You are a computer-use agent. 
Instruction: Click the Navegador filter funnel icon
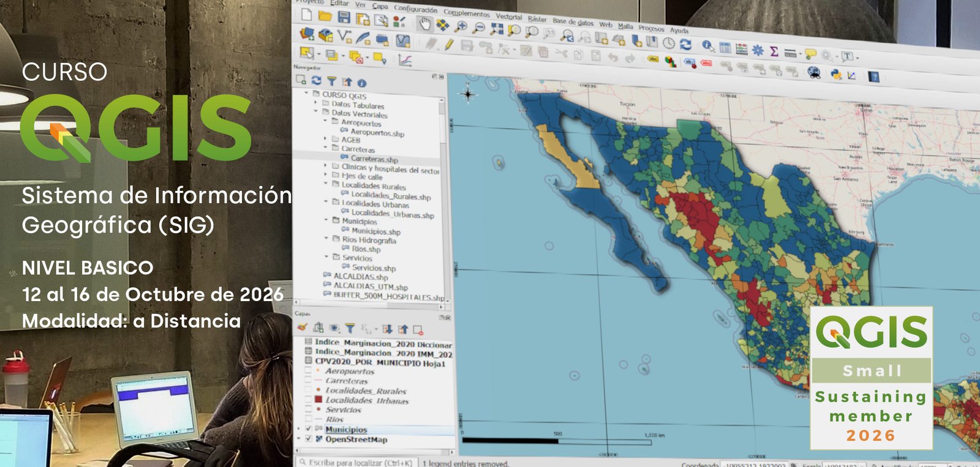331,81
